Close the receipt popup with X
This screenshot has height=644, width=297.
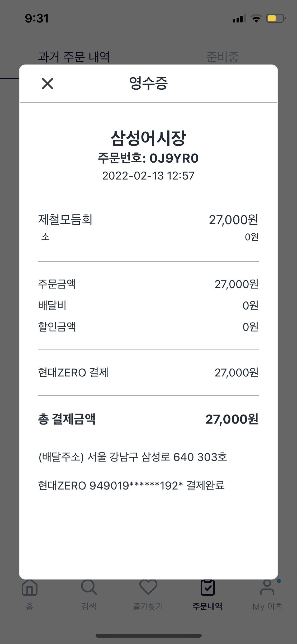click(x=48, y=84)
